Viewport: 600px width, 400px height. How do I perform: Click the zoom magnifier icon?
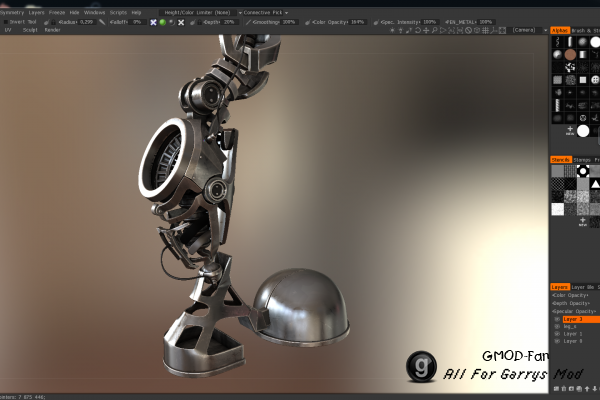[435, 30]
